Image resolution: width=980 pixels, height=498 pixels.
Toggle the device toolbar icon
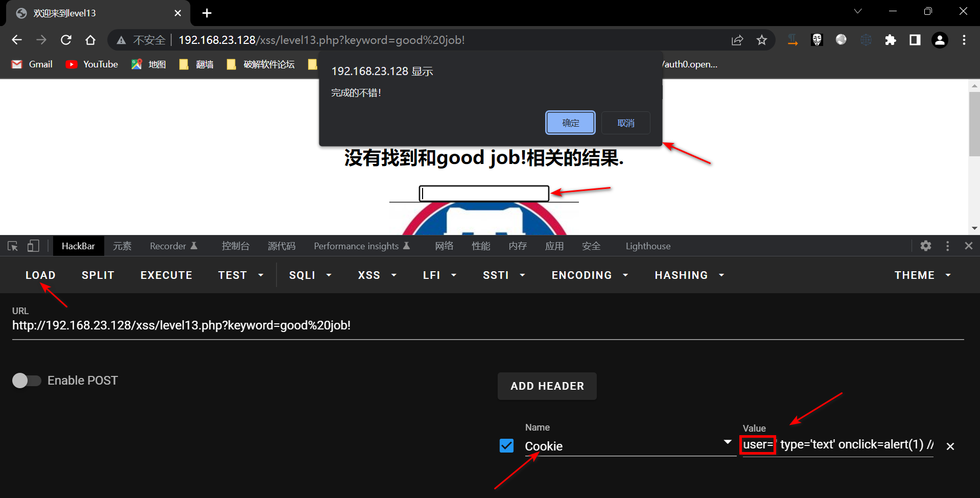33,246
